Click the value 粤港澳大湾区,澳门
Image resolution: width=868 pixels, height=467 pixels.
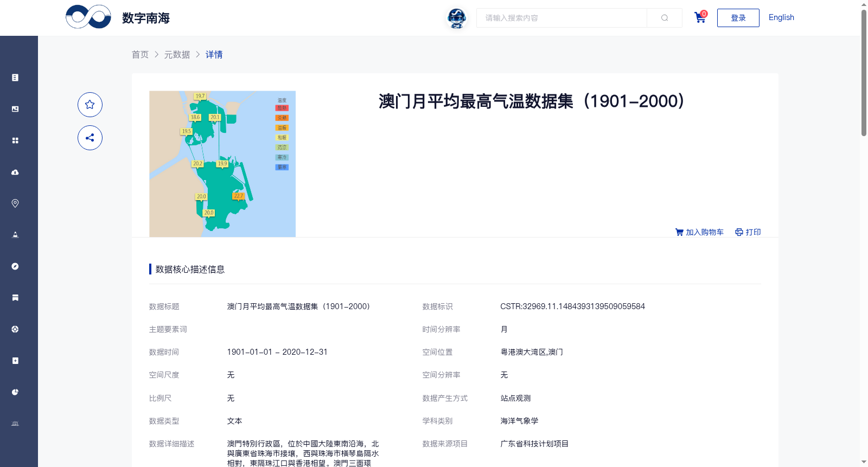(x=532, y=352)
